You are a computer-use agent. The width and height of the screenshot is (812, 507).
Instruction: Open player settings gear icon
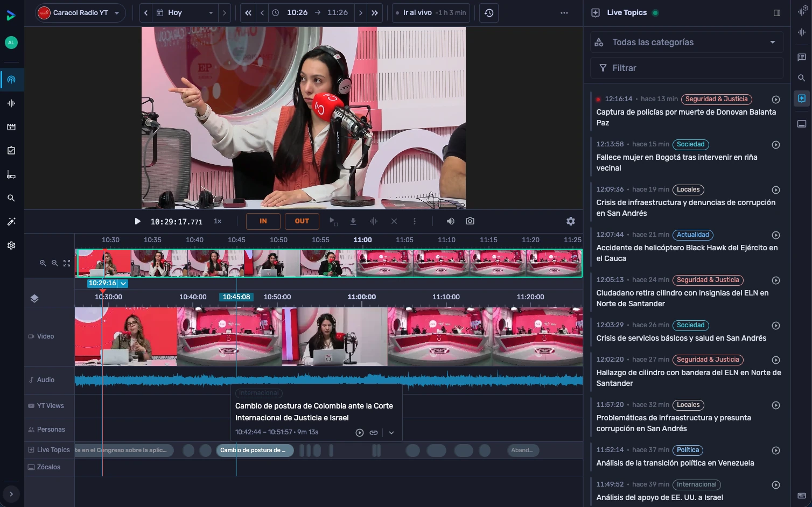[x=571, y=221]
